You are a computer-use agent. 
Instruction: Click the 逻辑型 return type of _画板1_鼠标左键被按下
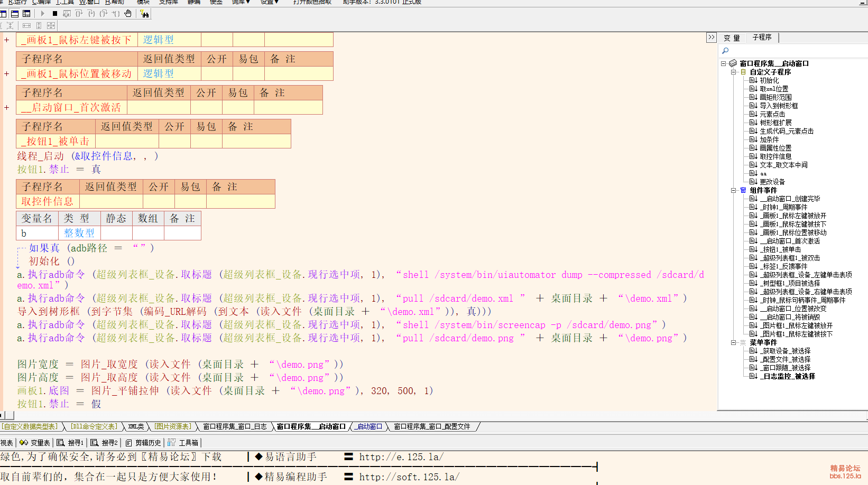[169, 40]
